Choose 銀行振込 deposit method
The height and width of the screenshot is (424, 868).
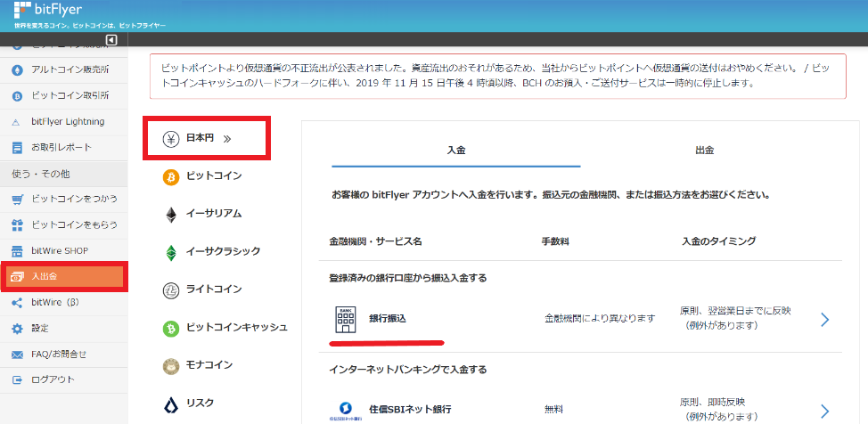pos(388,320)
